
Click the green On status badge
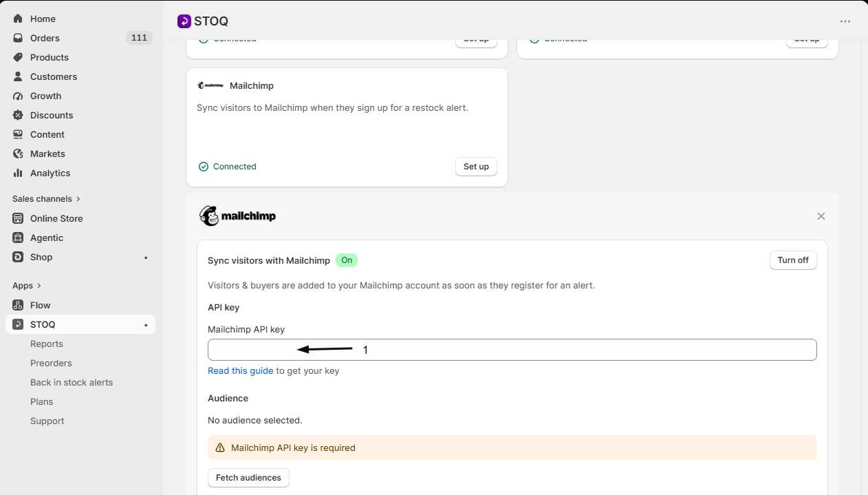pyautogui.click(x=347, y=260)
